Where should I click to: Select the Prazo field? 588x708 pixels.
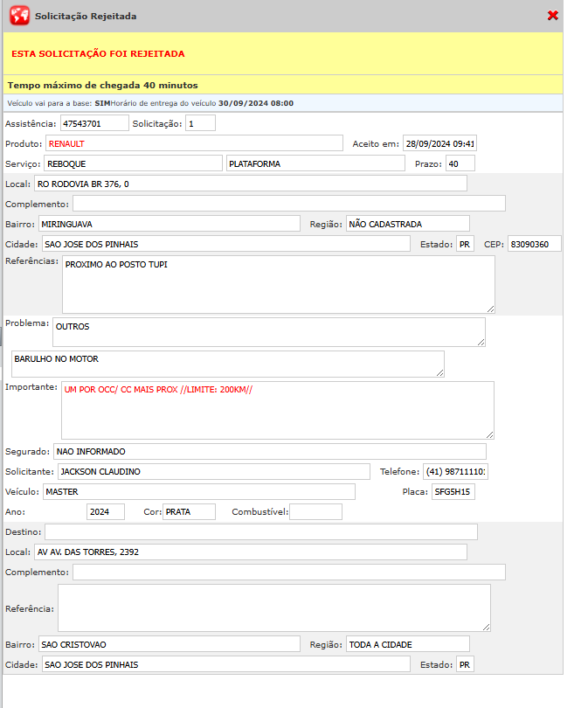(460, 163)
